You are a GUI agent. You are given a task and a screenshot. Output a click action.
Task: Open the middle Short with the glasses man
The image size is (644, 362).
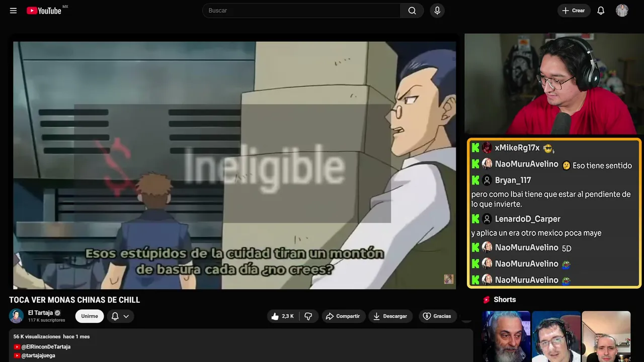[556, 336]
